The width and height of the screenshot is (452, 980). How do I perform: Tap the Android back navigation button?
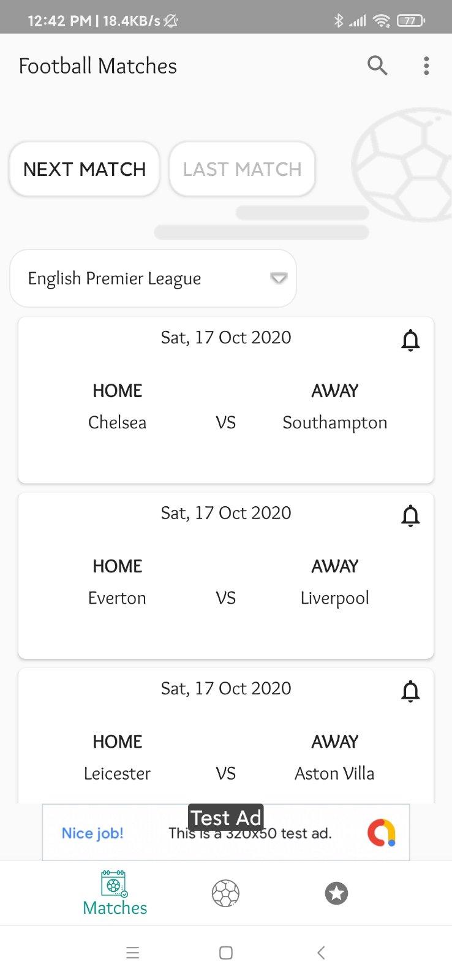tap(320, 952)
